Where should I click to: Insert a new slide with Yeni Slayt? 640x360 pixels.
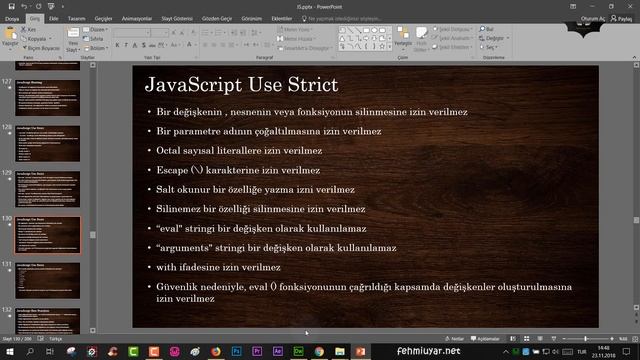pos(73,40)
